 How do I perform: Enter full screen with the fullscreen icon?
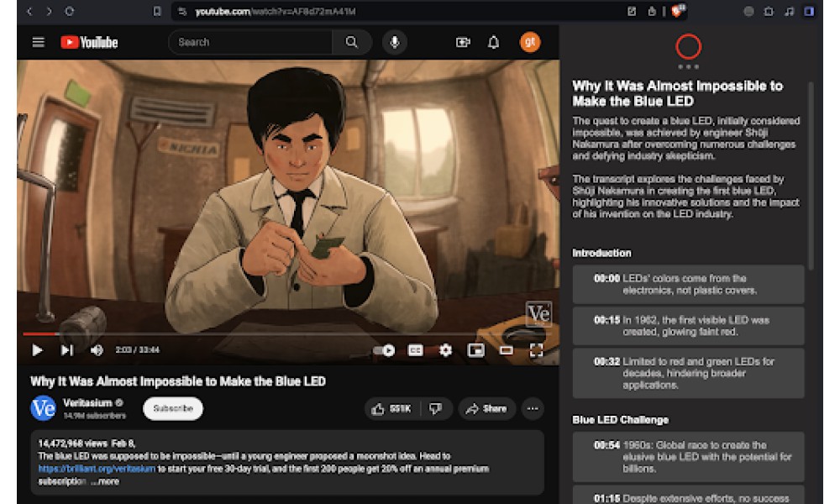click(536, 350)
